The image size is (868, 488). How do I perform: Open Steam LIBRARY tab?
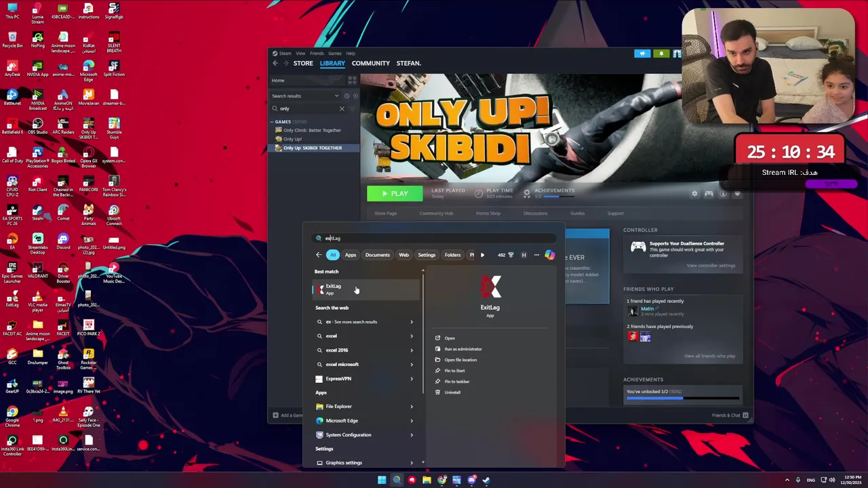point(332,63)
